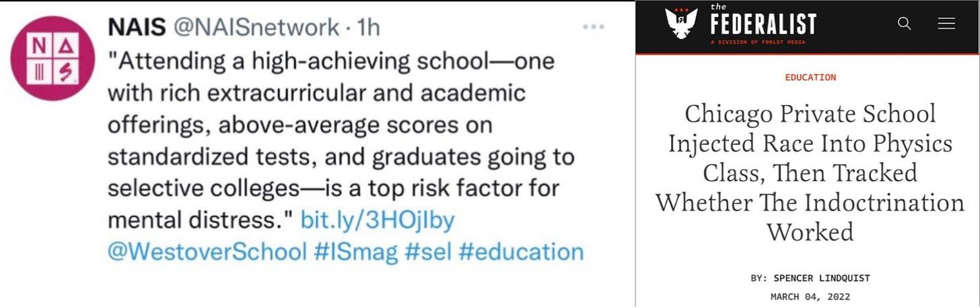
Task: Click the @NAISnetwork handle
Action: (x=256, y=27)
